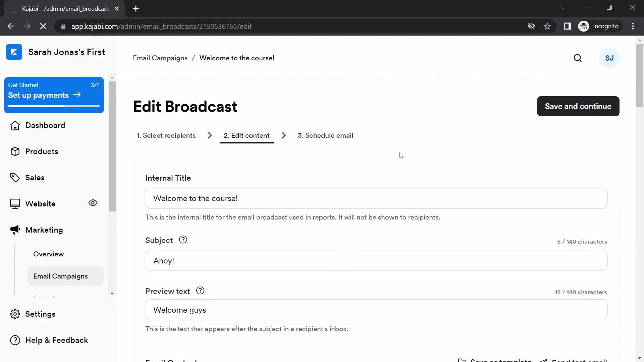Select the Preview text question mark tooltip
This screenshot has width=644, height=362.
(x=200, y=290)
